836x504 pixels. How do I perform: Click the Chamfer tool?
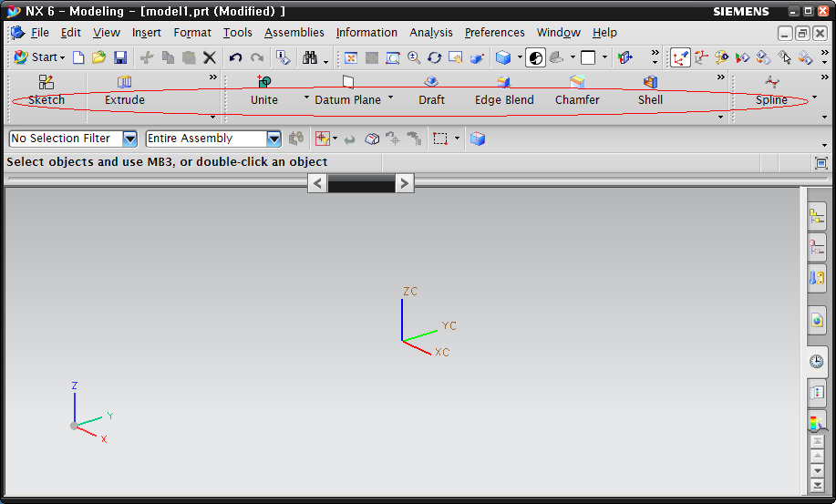point(577,81)
